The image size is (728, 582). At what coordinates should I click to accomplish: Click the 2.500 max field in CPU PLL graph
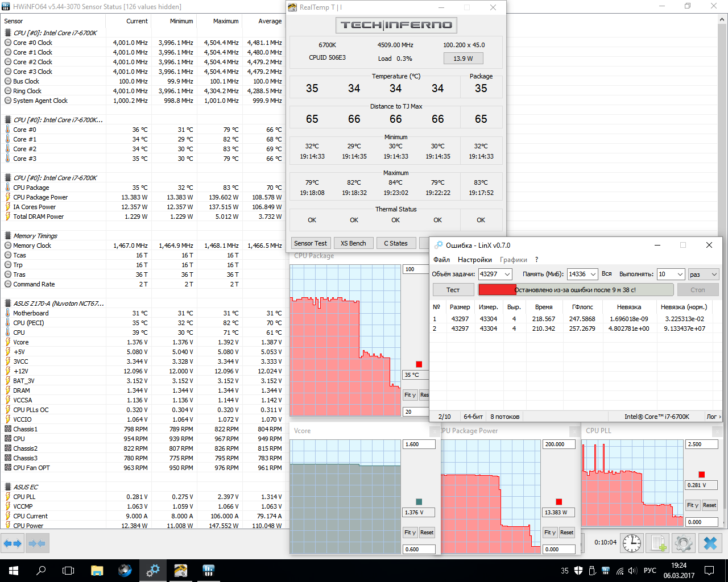pyautogui.click(x=702, y=444)
